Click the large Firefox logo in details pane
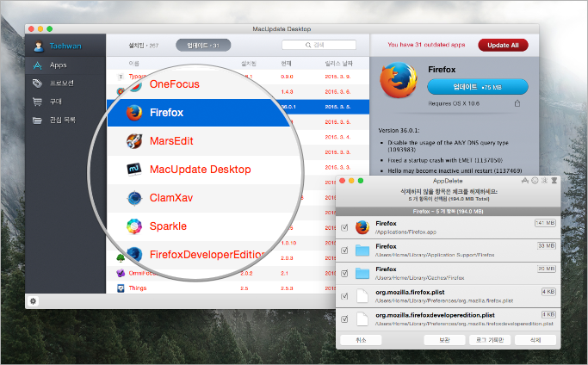 pyautogui.click(x=399, y=80)
